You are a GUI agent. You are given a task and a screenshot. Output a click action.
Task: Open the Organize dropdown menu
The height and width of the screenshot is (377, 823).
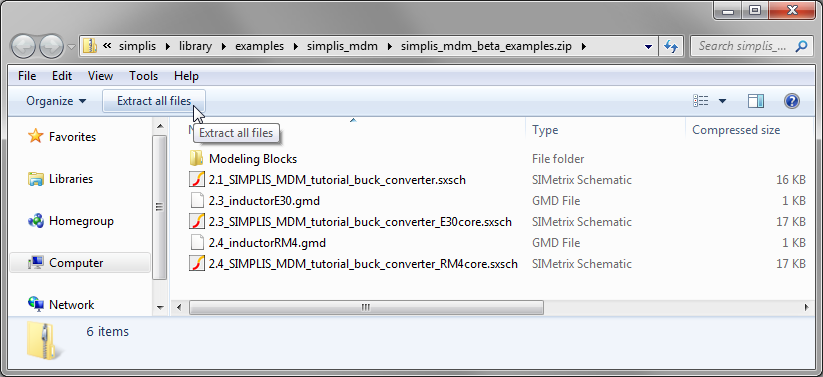(56, 101)
